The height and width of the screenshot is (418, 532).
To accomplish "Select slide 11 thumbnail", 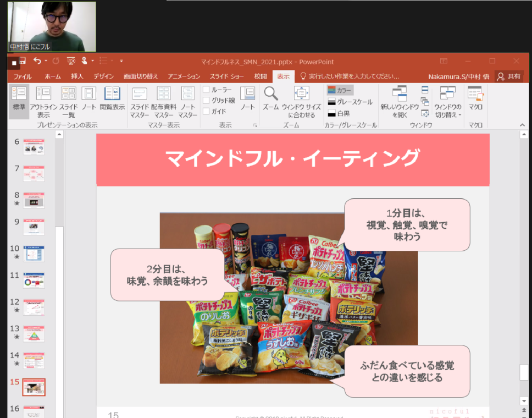I will [x=34, y=280].
